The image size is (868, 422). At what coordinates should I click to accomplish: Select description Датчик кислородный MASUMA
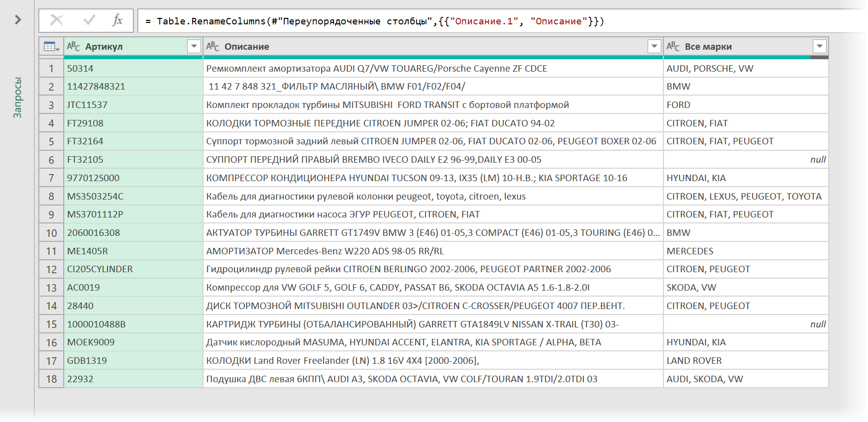(x=433, y=342)
